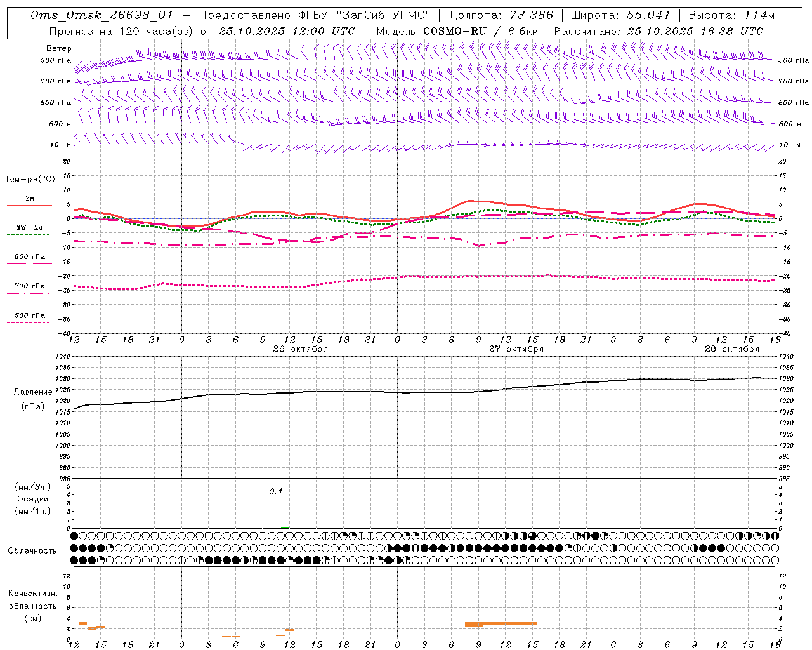Viewport: 812px width, 650px height.
Task: Click the 26 октября date label
Action: (300, 348)
